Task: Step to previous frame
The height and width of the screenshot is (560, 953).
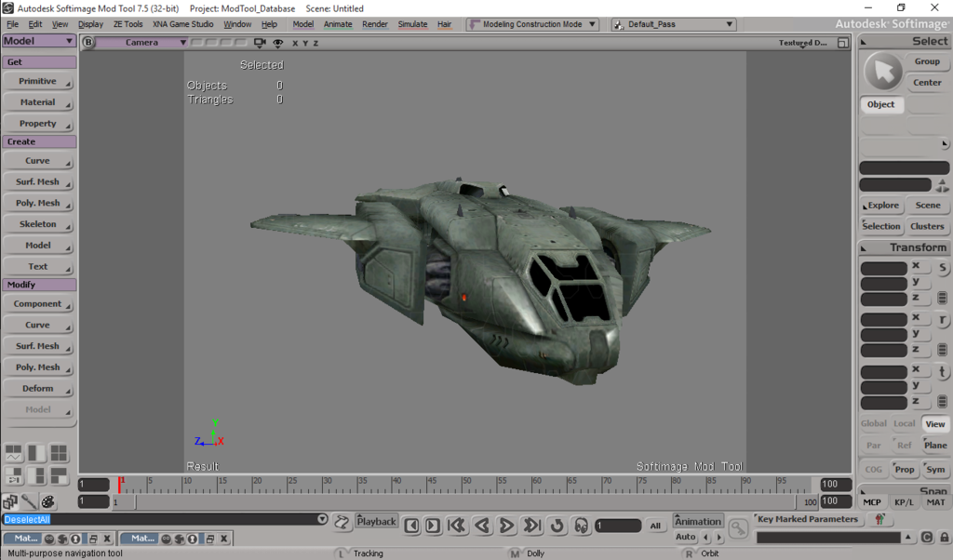Action: (411, 526)
